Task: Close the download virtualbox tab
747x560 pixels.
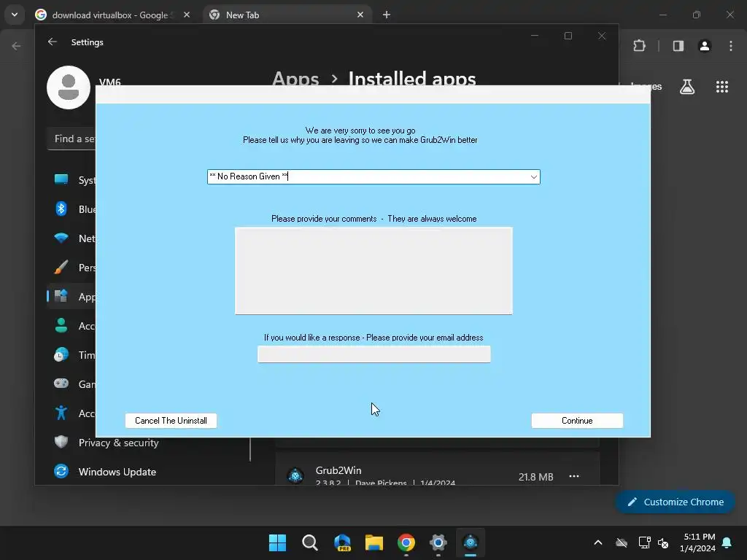Action: 187,15
